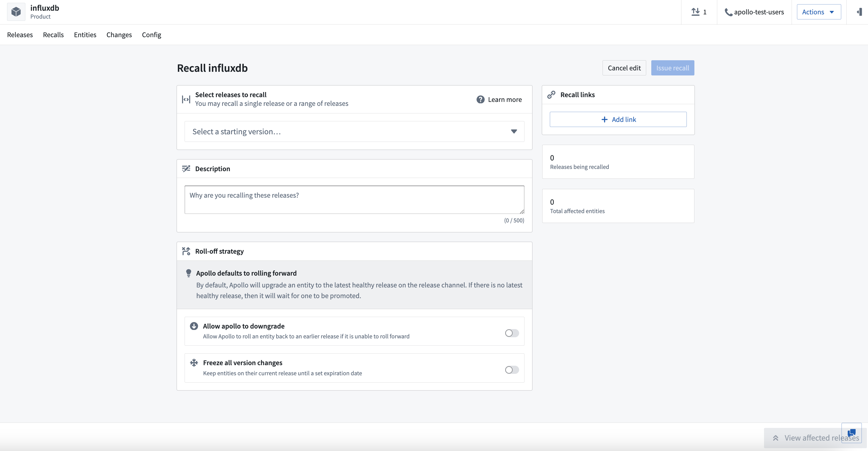Click the freeze snowflake icon
The height and width of the screenshot is (451, 868).
click(194, 363)
